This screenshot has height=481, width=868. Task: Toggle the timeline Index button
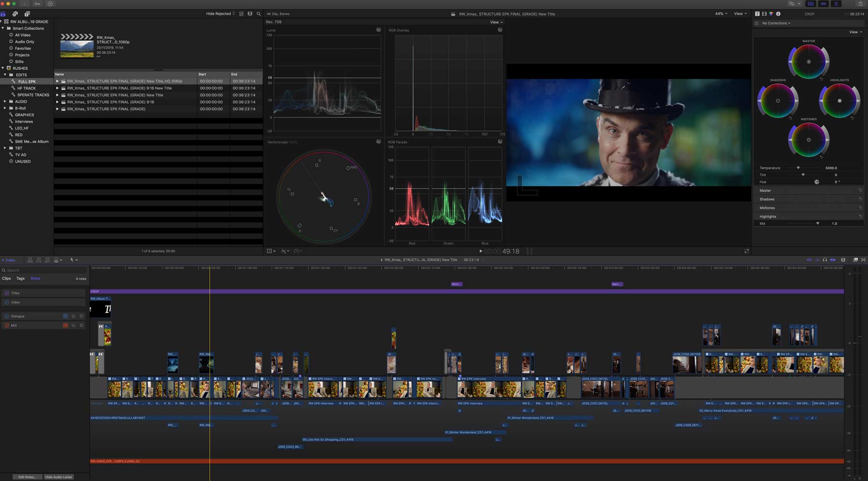(9, 260)
